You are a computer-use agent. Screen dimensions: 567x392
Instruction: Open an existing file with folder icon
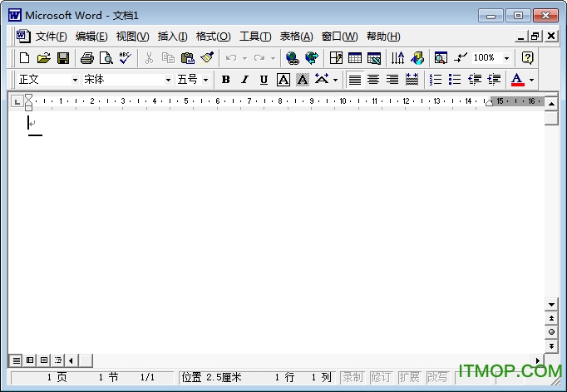point(44,58)
